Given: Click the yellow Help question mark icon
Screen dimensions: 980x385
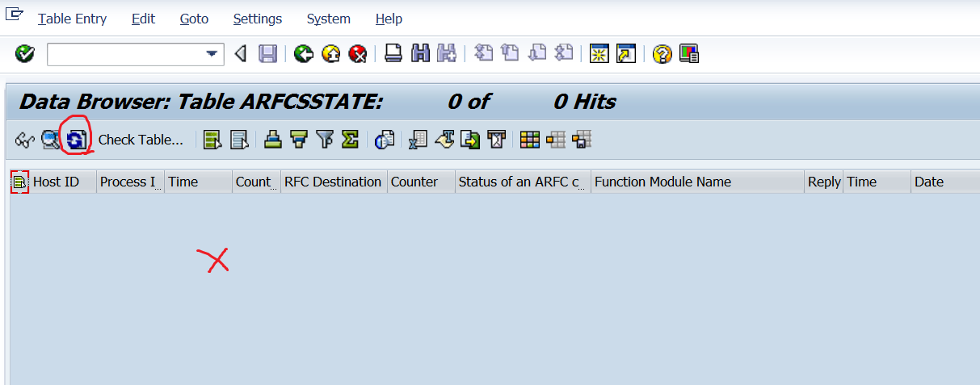Looking at the screenshot, I should 662,54.
